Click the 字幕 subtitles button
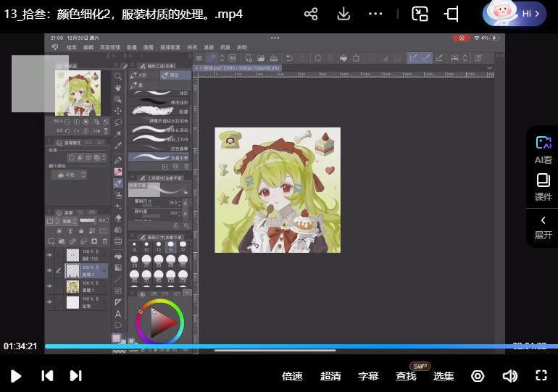558x392 pixels. click(x=368, y=376)
